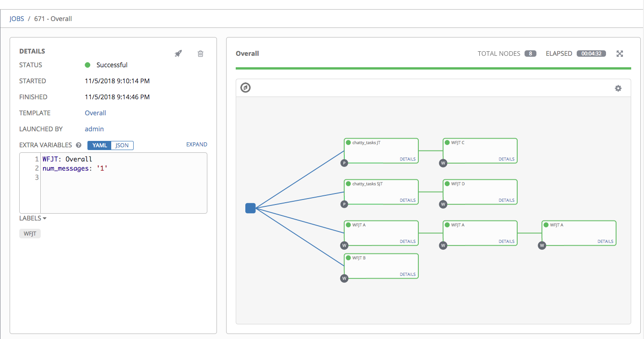Click the P badge on chatty_tasks JT
644x339 pixels.
click(344, 163)
